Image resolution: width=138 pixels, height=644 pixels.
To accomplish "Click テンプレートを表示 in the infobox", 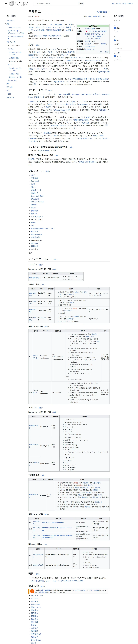I will (x=103, y=52).
